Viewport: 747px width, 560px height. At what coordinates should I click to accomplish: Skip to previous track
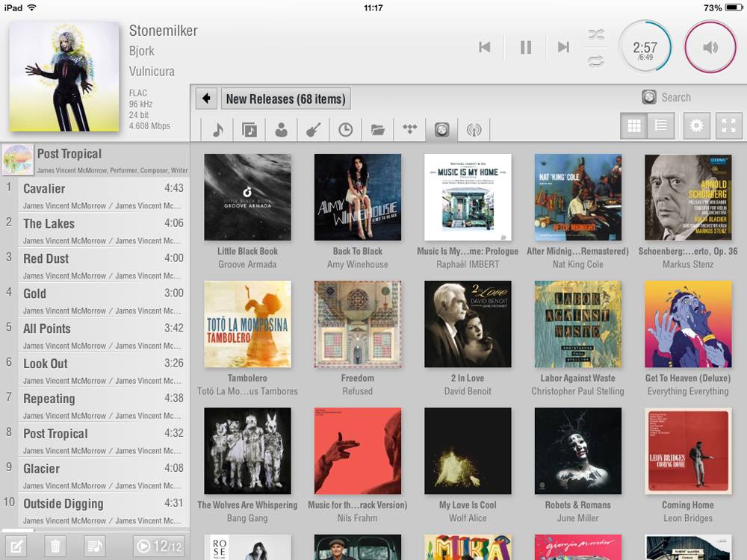(x=485, y=47)
